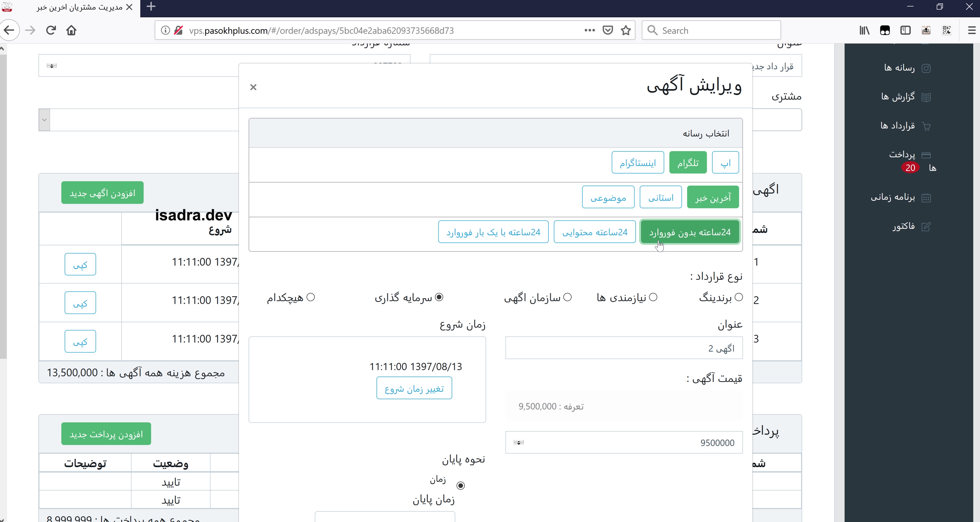Click the price field number spinner
Viewport: 980px width, 522px height.
pos(519,442)
